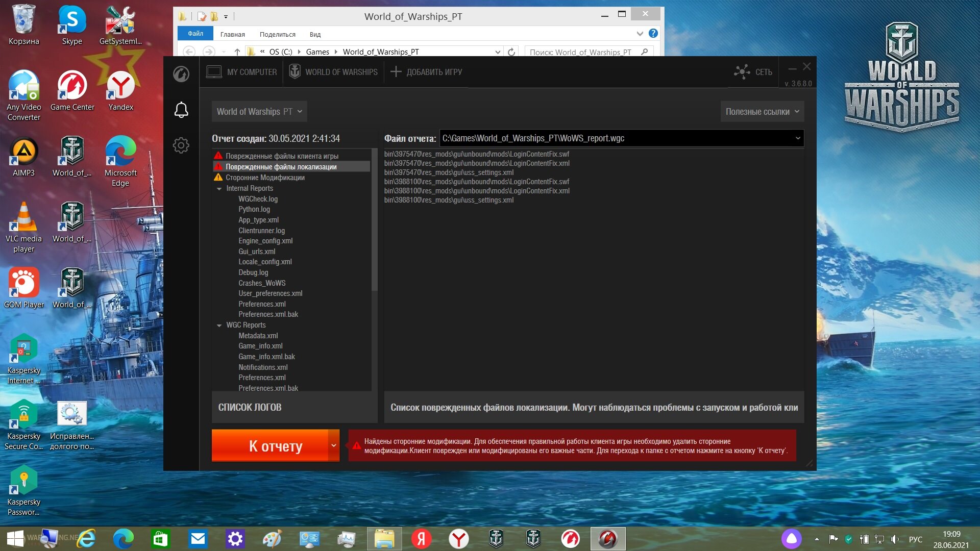Expand the Explorer address bar history dropdown
980x551 pixels.
(498, 52)
